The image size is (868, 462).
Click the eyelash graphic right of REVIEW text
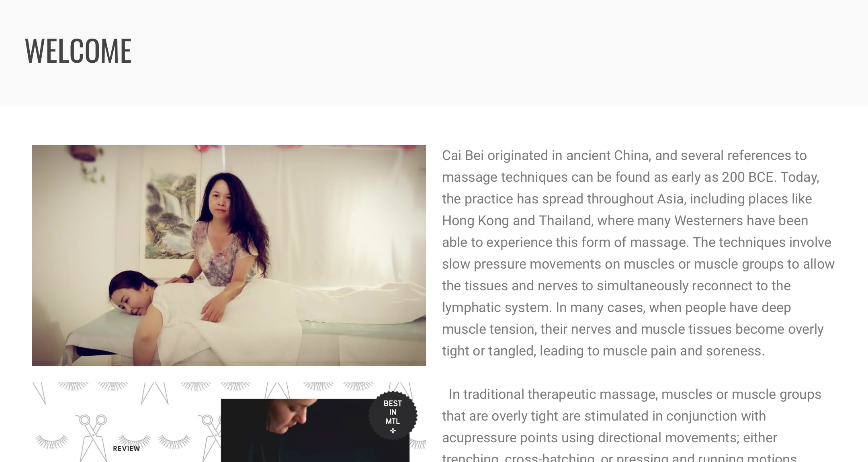(174, 441)
